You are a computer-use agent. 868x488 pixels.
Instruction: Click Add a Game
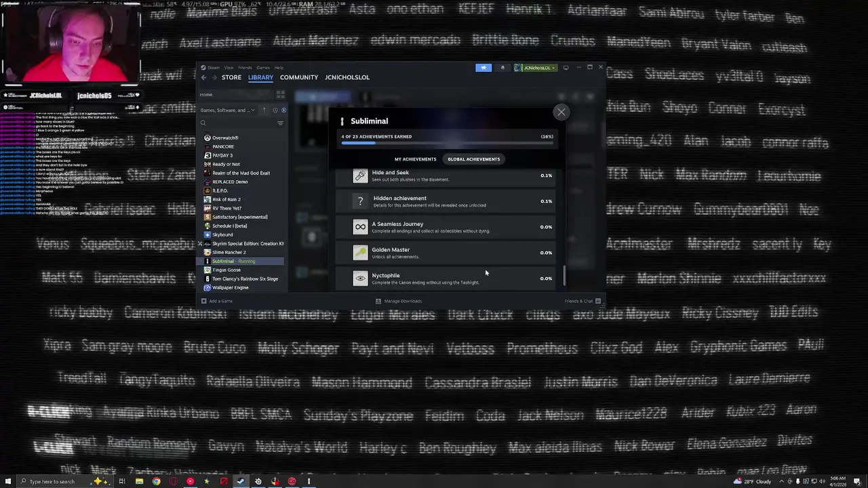[216, 301]
